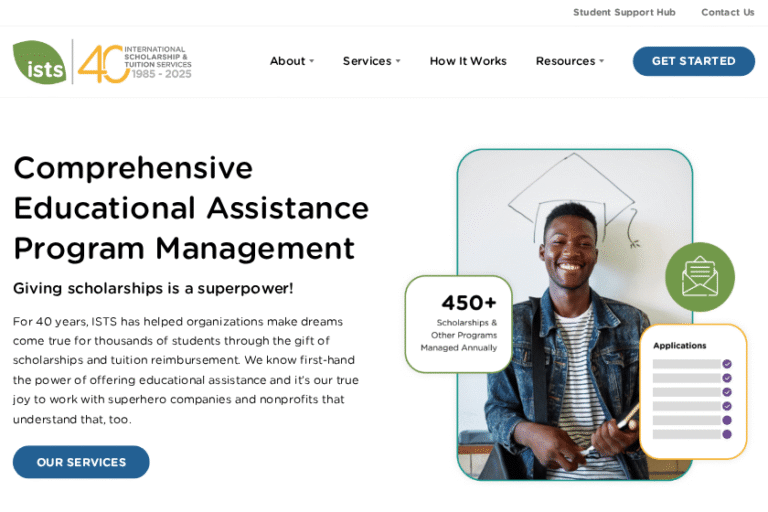Expand the Resources dropdown menu
This screenshot has width=768, height=512.
569,61
